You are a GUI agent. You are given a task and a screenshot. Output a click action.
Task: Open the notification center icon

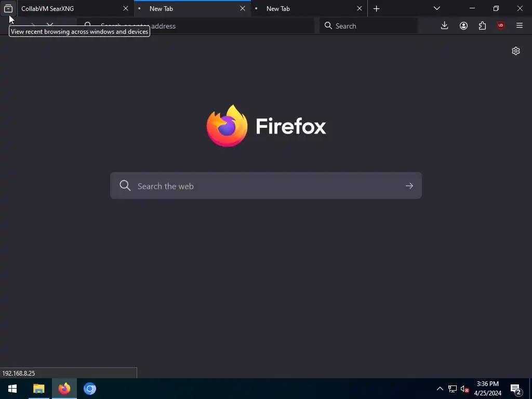pyautogui.click(x=516, y=390)
